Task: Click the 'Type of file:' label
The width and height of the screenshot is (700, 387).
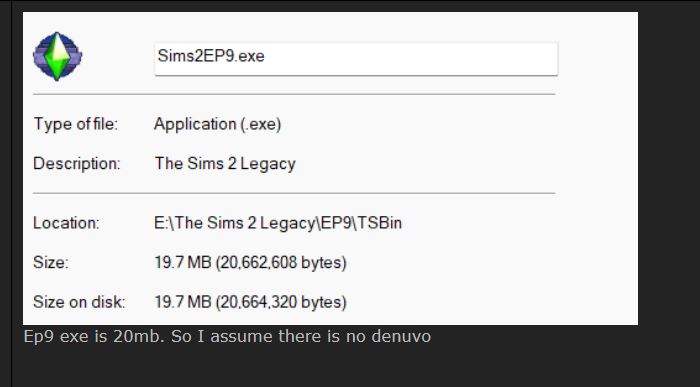Action: click(x=75, y=124)
